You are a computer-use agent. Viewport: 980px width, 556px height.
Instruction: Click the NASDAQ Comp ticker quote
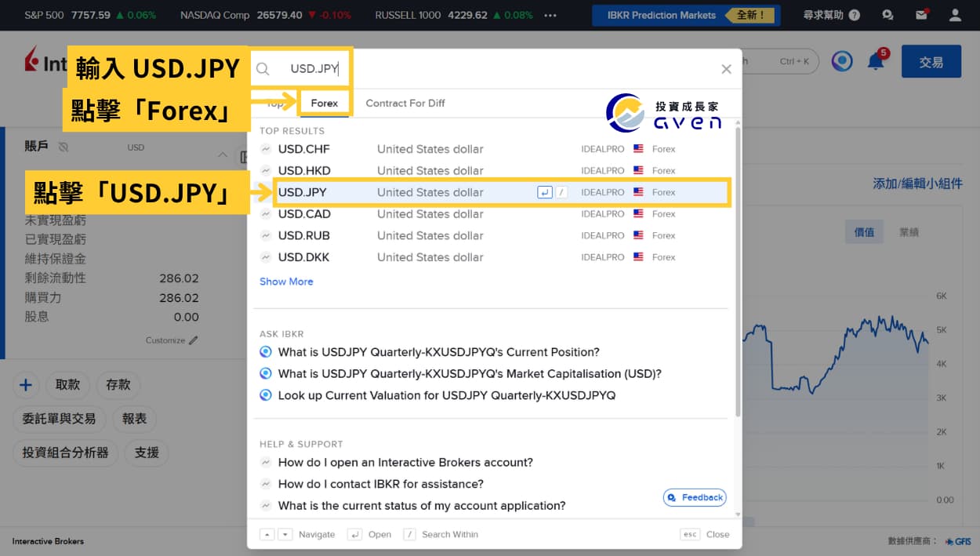coord(266,15)
